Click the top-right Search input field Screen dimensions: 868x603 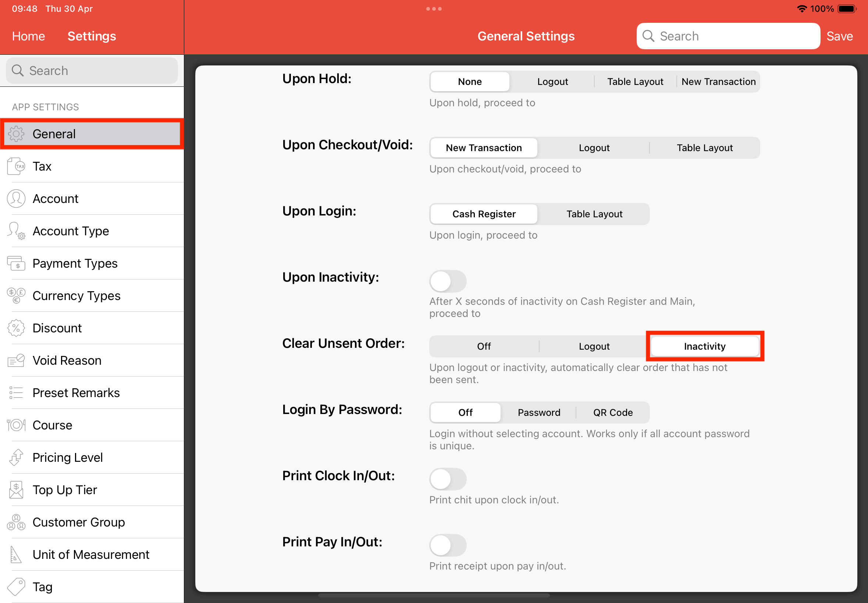[x=728, y=36]
